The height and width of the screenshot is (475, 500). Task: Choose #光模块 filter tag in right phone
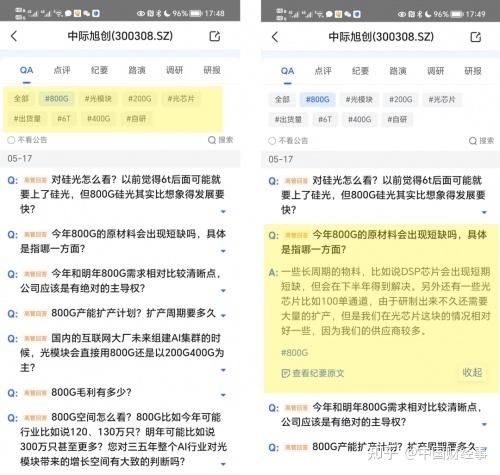click(x=359, y=99)
